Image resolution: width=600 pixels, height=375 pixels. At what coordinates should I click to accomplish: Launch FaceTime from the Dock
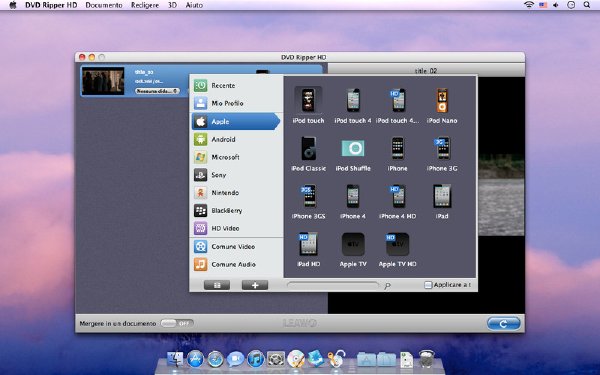click(x=236, y=359)
